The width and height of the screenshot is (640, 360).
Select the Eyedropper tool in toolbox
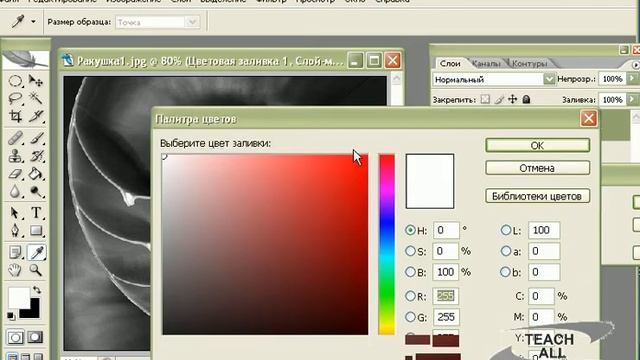(36, 252)
